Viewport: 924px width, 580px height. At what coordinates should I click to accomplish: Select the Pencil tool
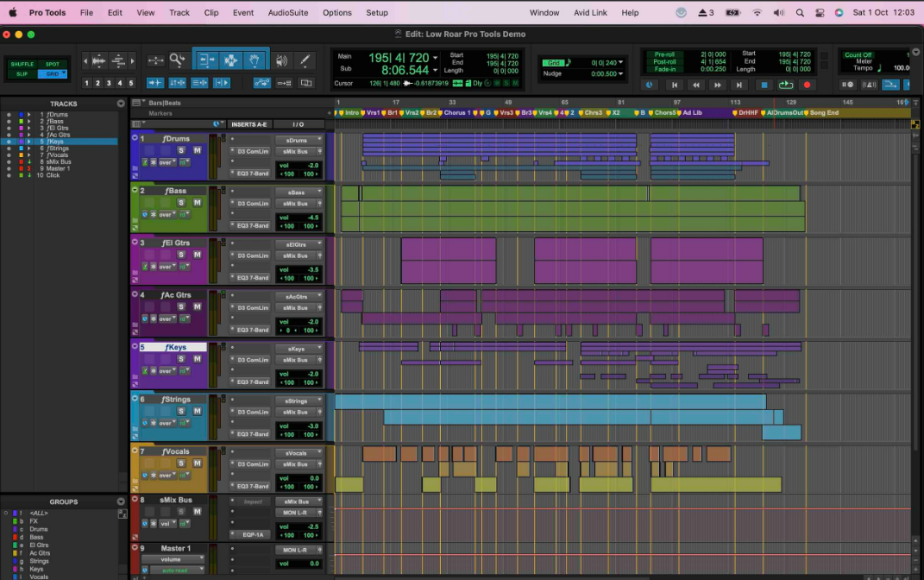pos(305,60)
